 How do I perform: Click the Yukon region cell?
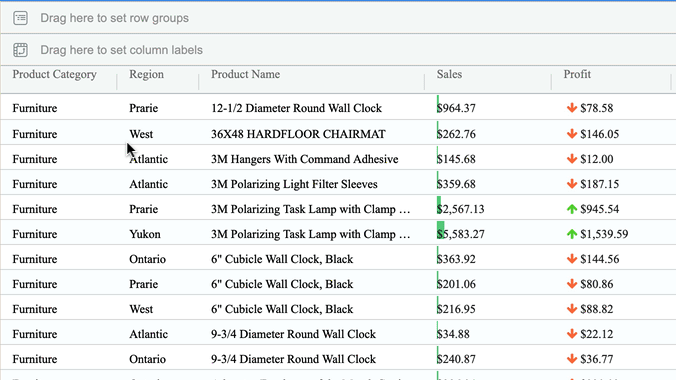(x=145, y=234)
